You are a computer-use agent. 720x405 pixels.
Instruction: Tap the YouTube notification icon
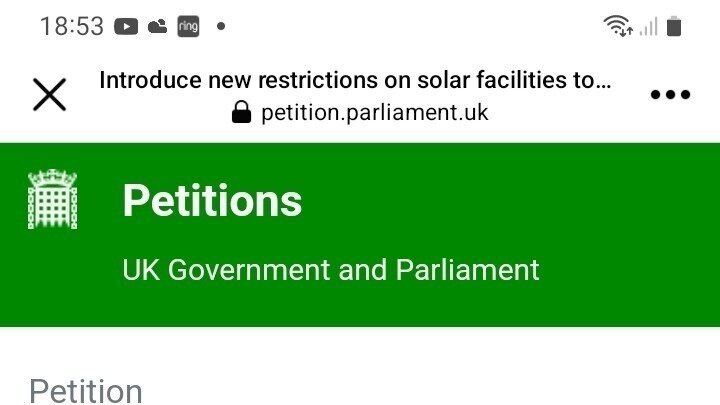click(126, 27)
